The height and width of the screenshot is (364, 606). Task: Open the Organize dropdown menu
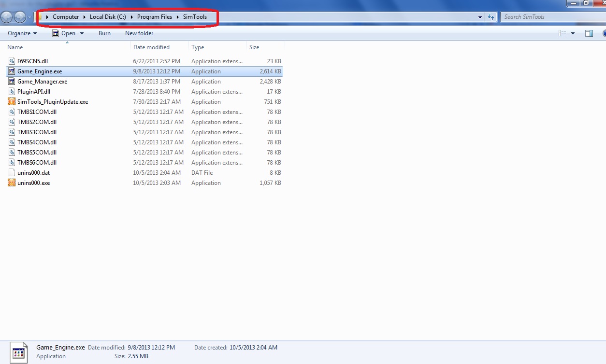[x=22, y=33]
